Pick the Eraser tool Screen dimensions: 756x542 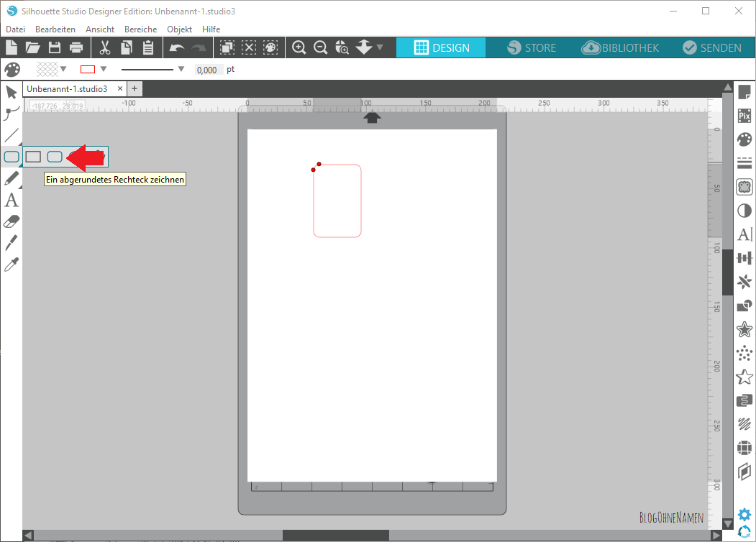click(12, 222)
